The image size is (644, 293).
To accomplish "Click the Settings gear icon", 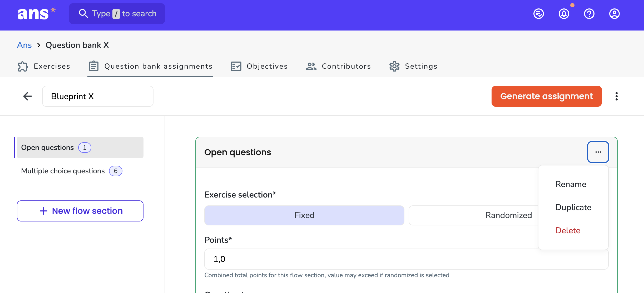I will click(x=394, y=66).
